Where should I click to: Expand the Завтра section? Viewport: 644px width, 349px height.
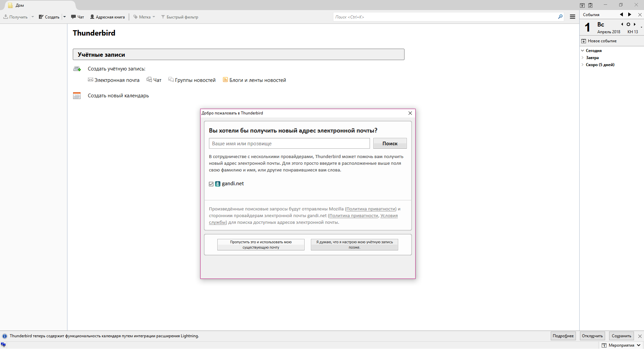coord(583,58)
